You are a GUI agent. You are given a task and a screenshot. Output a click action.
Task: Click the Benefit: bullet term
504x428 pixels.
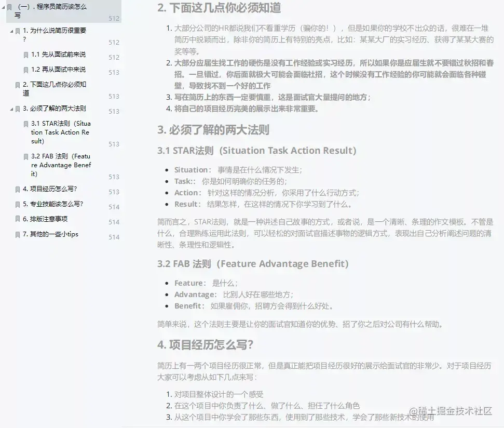coord(189,306)
